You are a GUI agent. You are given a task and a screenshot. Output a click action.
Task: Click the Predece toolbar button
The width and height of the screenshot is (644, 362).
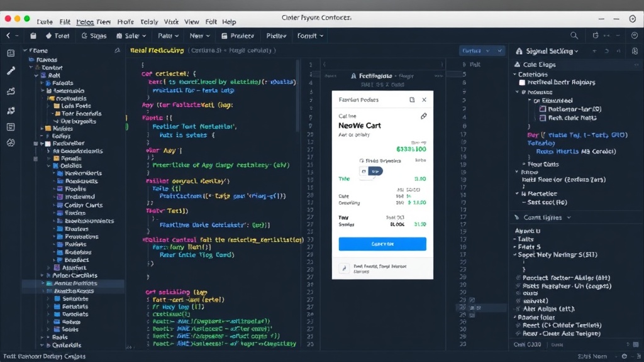(x=238, y=36)
